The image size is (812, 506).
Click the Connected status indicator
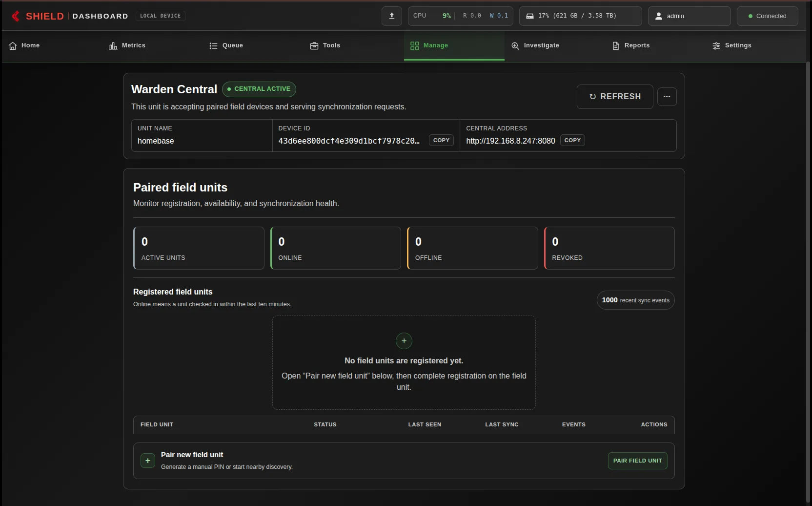[x=768, y=16]
